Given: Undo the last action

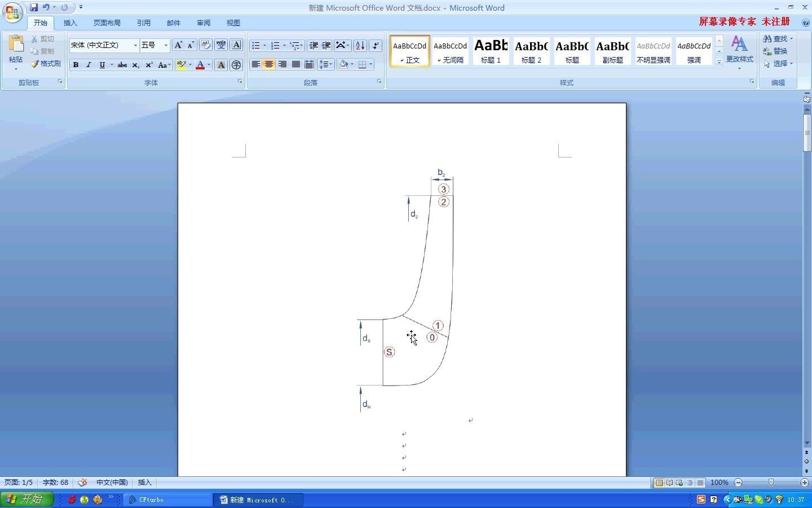Looking at the screenshot, I should click(x=46, y=7).
